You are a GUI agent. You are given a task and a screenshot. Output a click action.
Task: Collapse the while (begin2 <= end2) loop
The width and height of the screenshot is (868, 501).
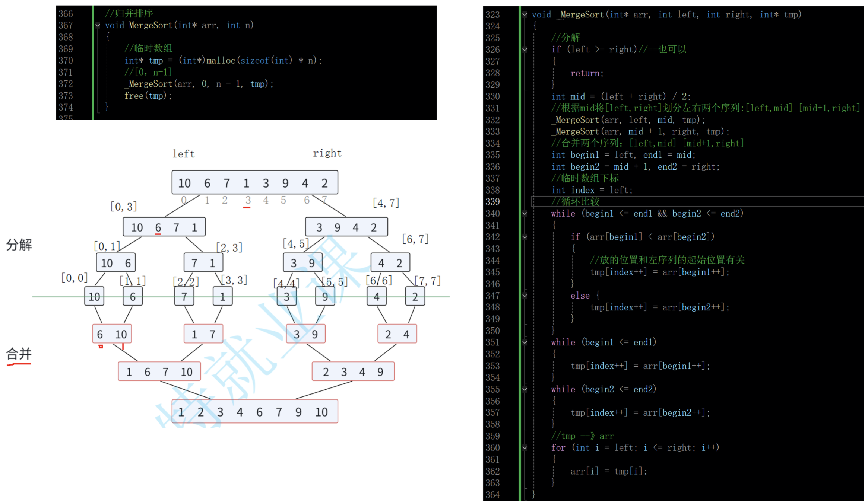point(525,390)
